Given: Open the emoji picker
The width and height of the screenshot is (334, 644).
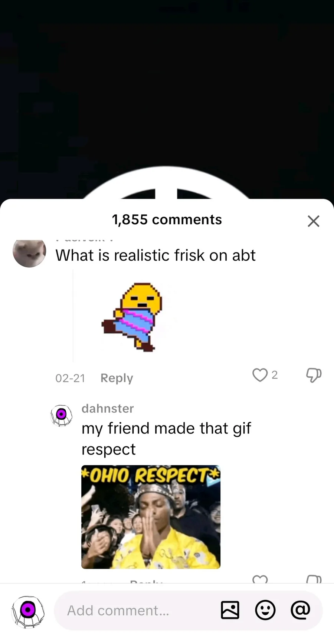Looking at the screenshot, I should pyautogui.click(x=265, y=610).
